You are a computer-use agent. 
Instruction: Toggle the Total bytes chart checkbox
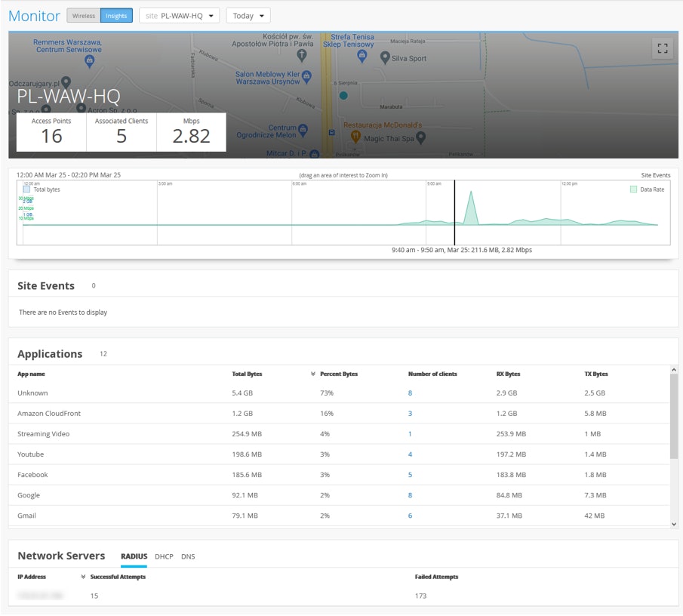pyautogui.click(x=28, y=189)
